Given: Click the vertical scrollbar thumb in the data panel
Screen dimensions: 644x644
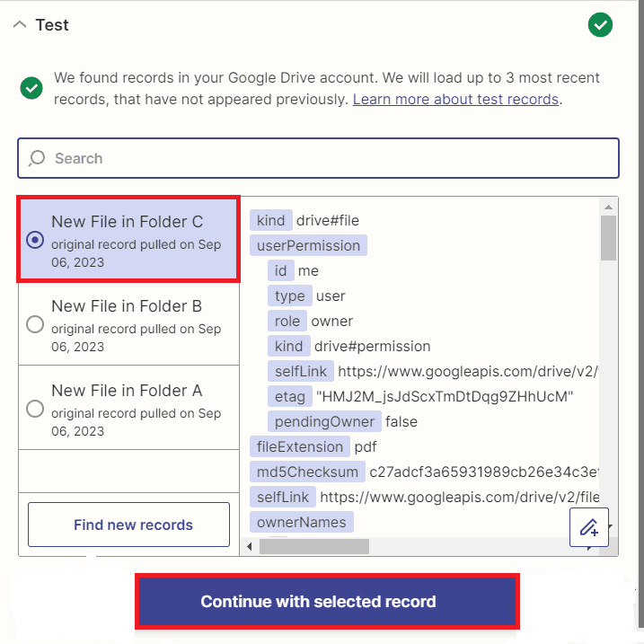Looking at the screenshot, I should [608, 237].
